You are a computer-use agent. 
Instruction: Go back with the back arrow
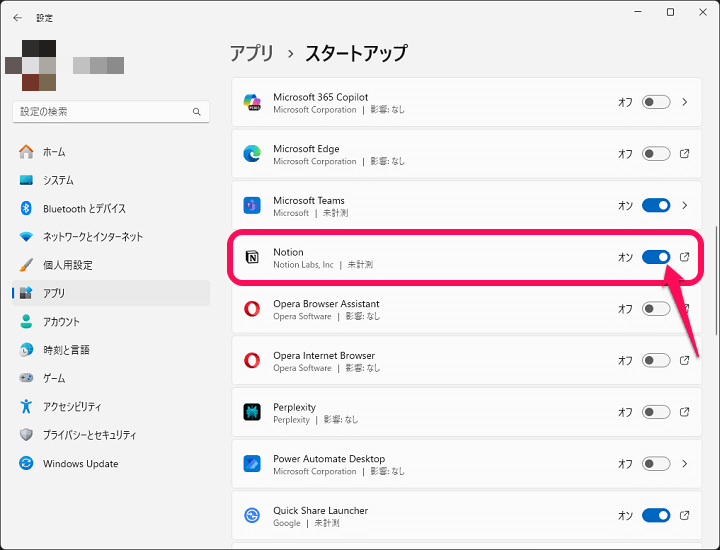(x=17, y=18)
